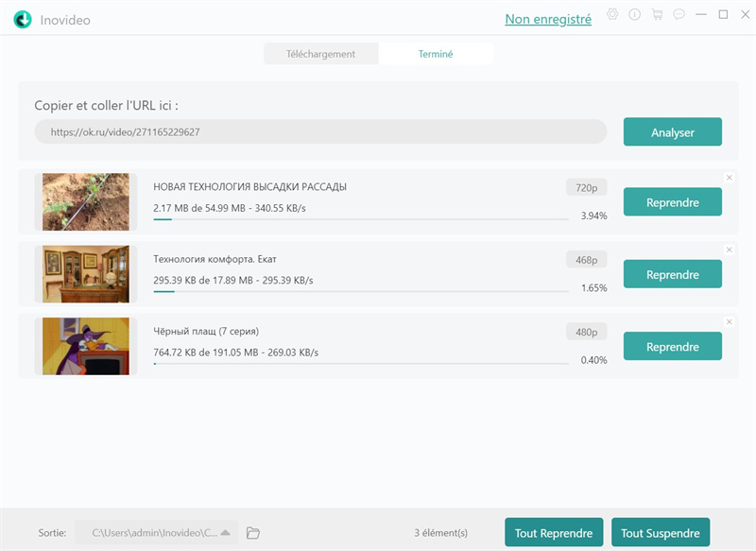Open the shopping cart purchase icon
The image size is (756, 551).
pos(657,14)
